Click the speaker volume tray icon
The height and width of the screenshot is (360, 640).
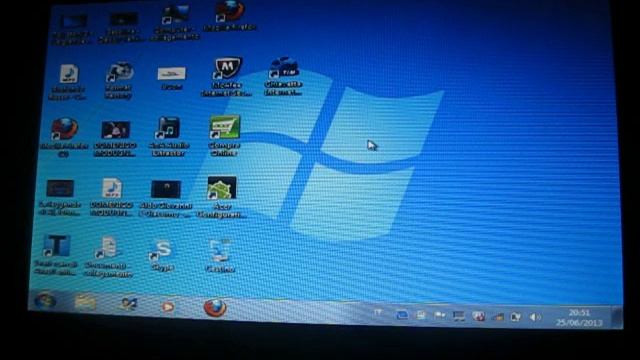[x=535, y=317]
